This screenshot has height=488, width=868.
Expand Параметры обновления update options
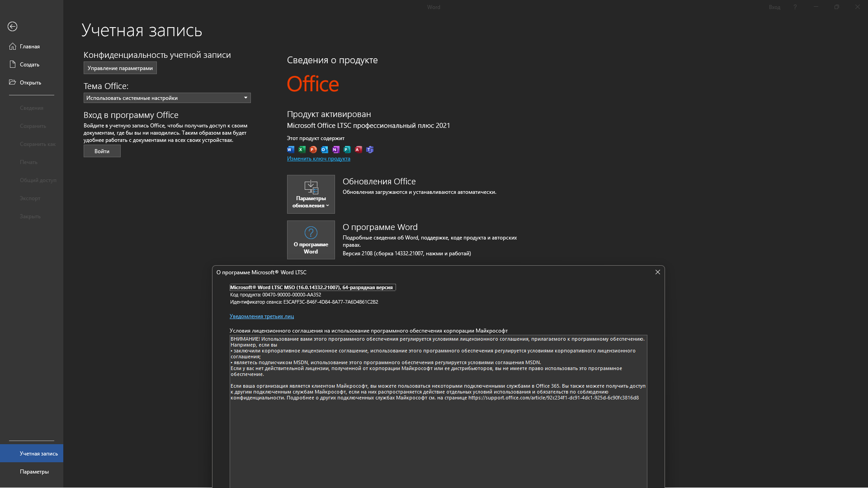click(311, 194)
